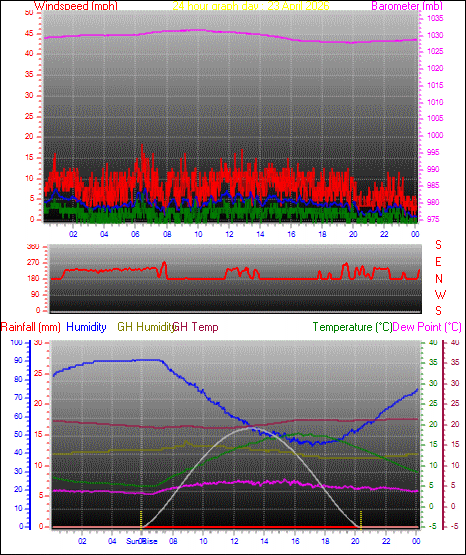Click barometer axis value 1025
This screenshot has width=466, height=555.
tap(435, 51)
